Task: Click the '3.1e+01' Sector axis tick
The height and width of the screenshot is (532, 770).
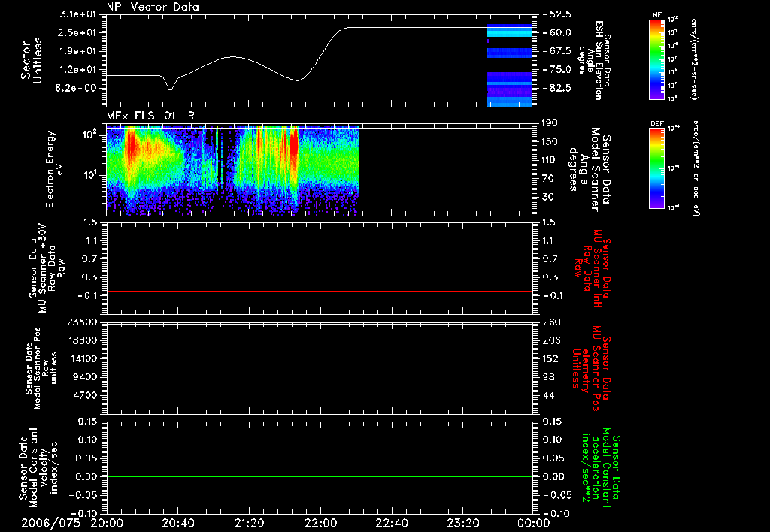Action: 77,14
